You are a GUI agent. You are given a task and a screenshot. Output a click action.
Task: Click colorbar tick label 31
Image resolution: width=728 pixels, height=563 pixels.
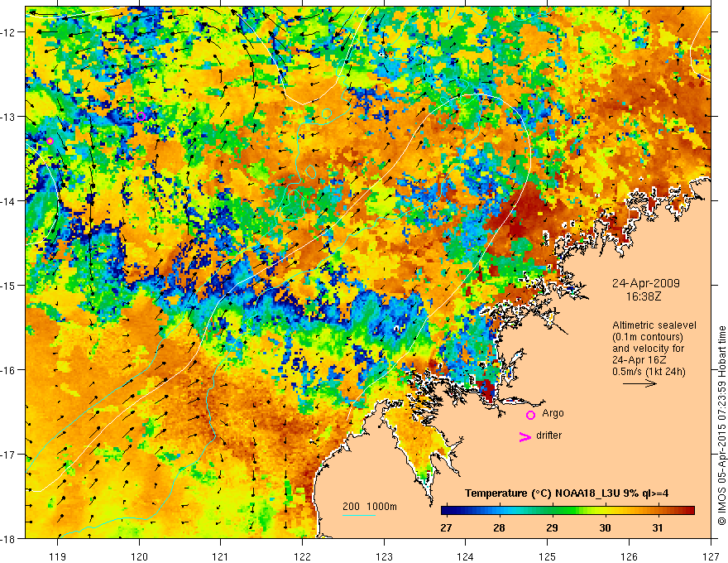point(658,527)
